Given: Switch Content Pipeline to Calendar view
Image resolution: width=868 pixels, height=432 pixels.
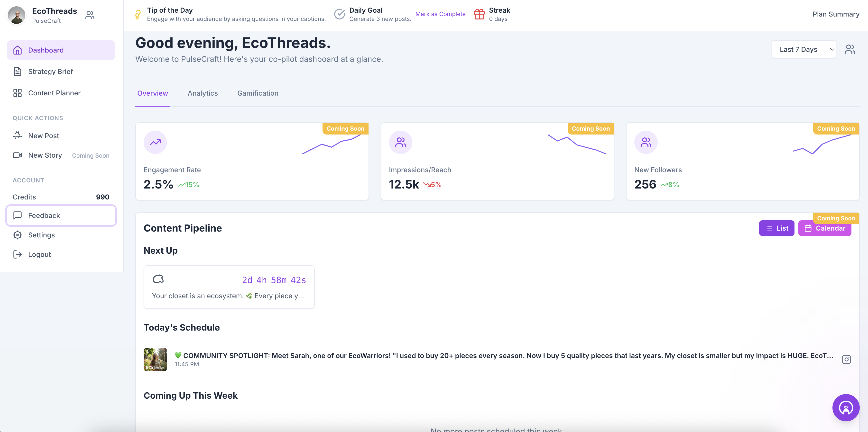Looking at the screenshot, I should pos(825,228).
